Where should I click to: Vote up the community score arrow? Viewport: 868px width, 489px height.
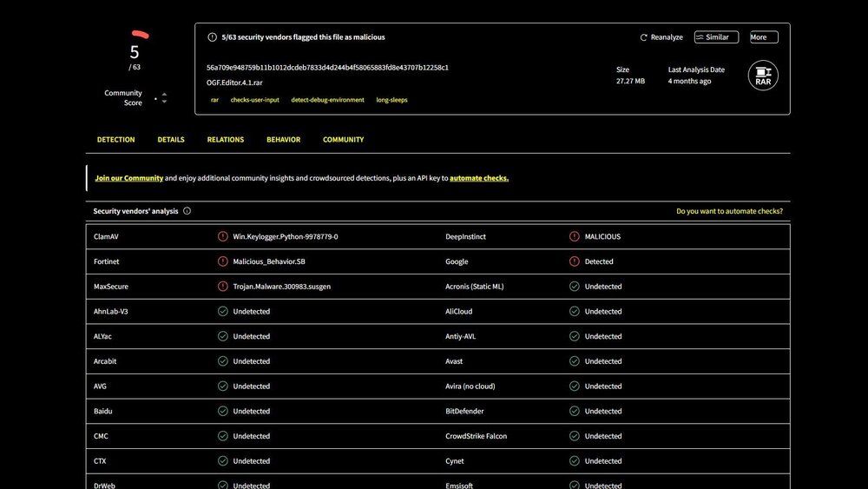[x=164, y=94]
